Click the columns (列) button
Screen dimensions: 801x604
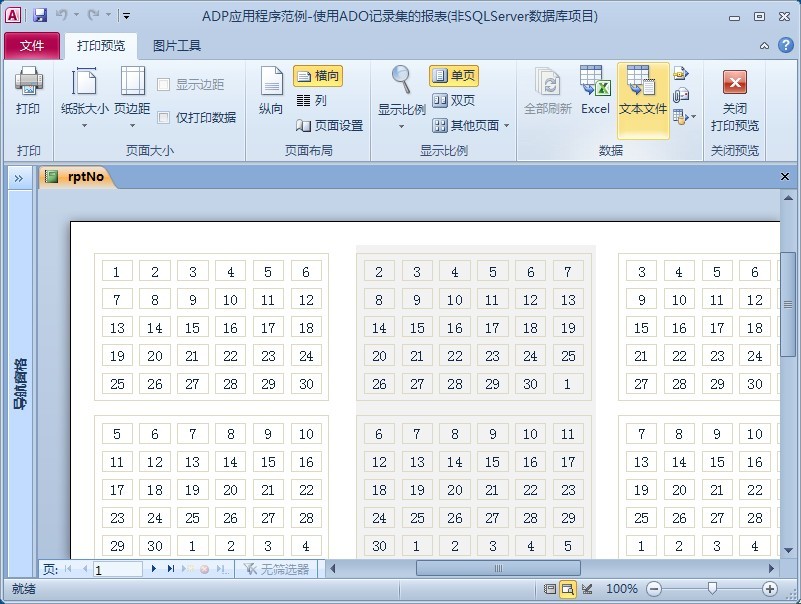(312, 100)
